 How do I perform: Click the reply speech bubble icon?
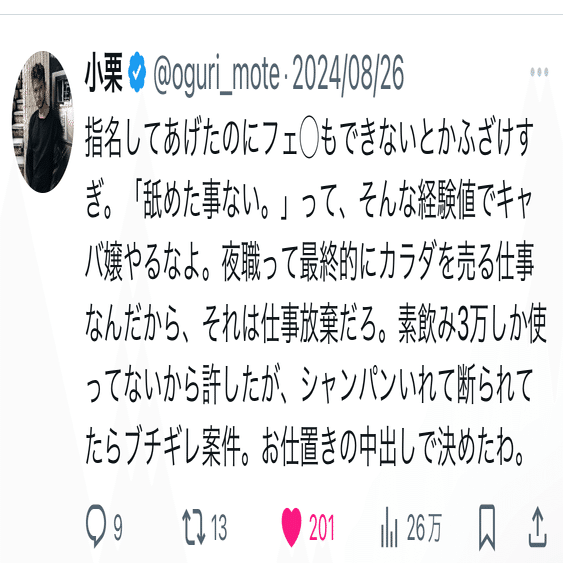coord(96,526)
